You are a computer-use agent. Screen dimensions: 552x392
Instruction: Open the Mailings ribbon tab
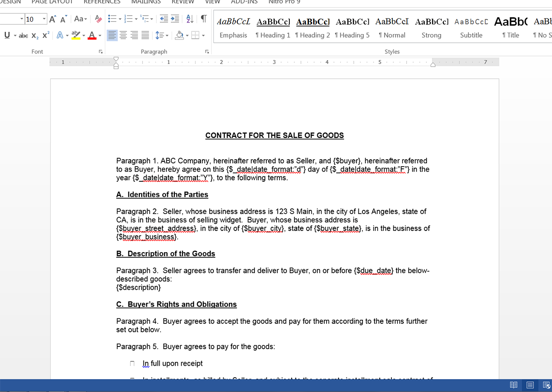146,2
